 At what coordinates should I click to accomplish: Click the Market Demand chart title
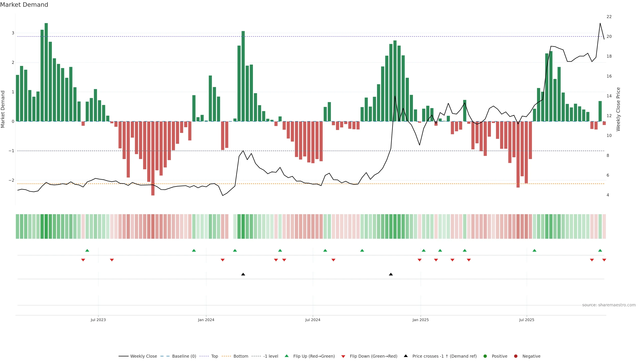pos(24,5)
